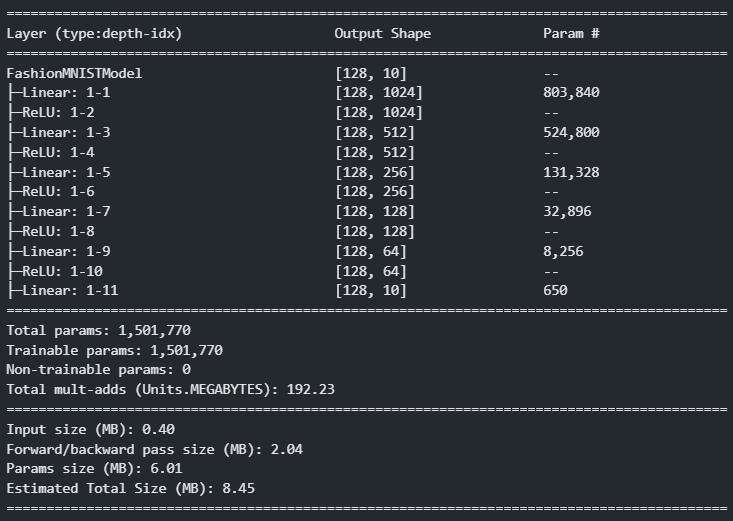Click the parameter count 803,840
This screenshot has width=733, height=521.
(571, 93)
